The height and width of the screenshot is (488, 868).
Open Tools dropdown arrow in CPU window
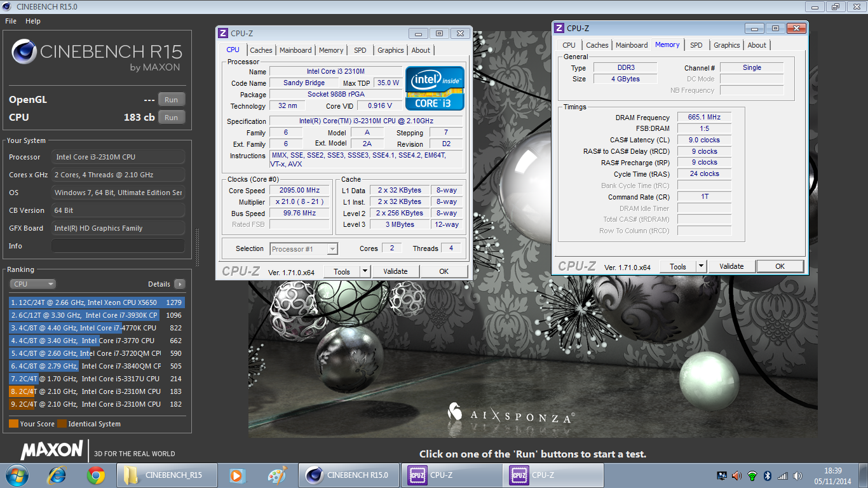click(x=365, y=271)
